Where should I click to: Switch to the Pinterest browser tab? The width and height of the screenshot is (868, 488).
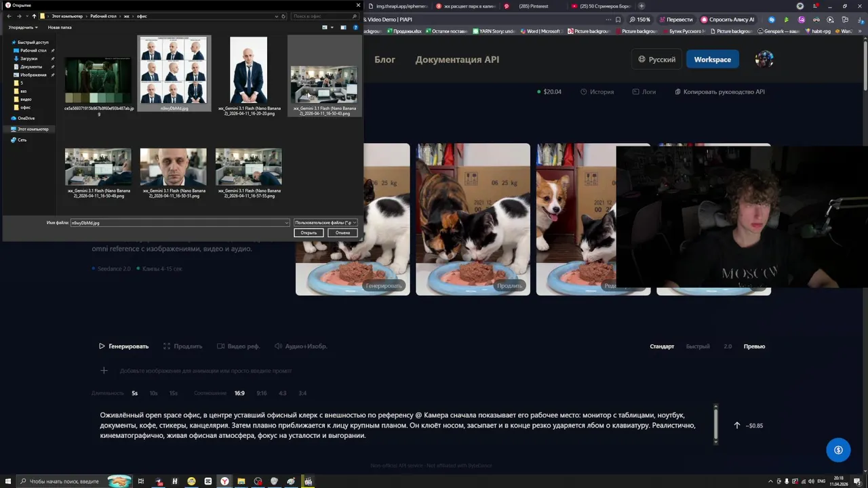[x=533, y=6]
